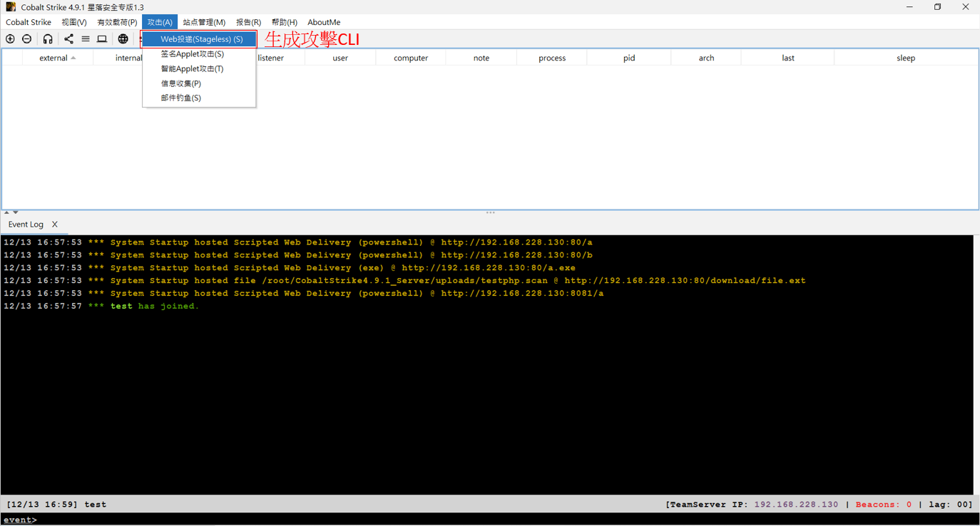980x526 pixels.
Task: Open the 有效載荷(P) menu
Action: pos(117,22)
